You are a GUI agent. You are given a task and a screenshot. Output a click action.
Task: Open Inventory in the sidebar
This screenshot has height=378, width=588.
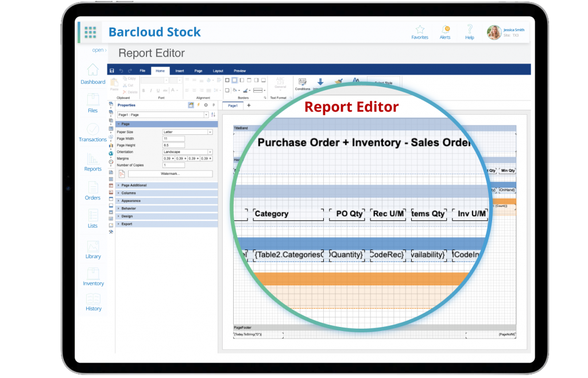93,277
